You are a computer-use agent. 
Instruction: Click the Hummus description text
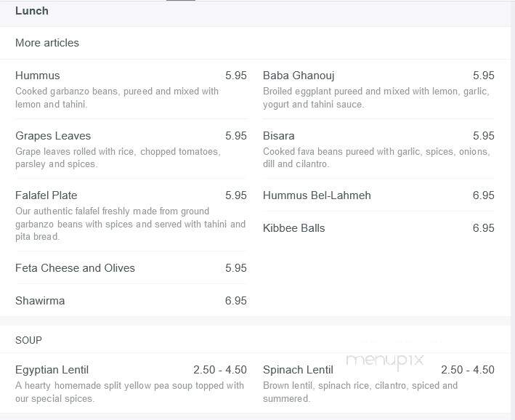coord(117,97)
